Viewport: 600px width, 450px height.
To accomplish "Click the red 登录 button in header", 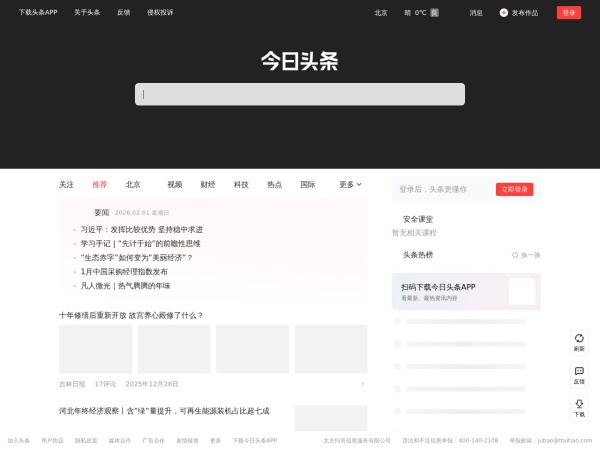I will [x=569, y=13].
